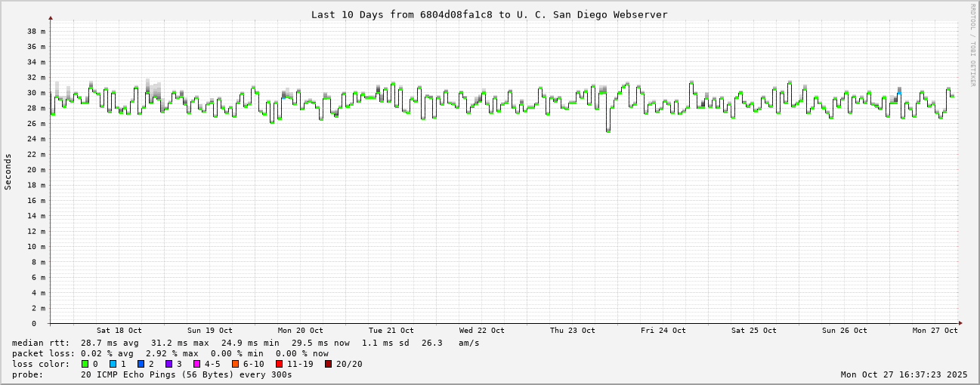
Task: Select the Mon 27 Oct date label
Action: click(935, 331)
